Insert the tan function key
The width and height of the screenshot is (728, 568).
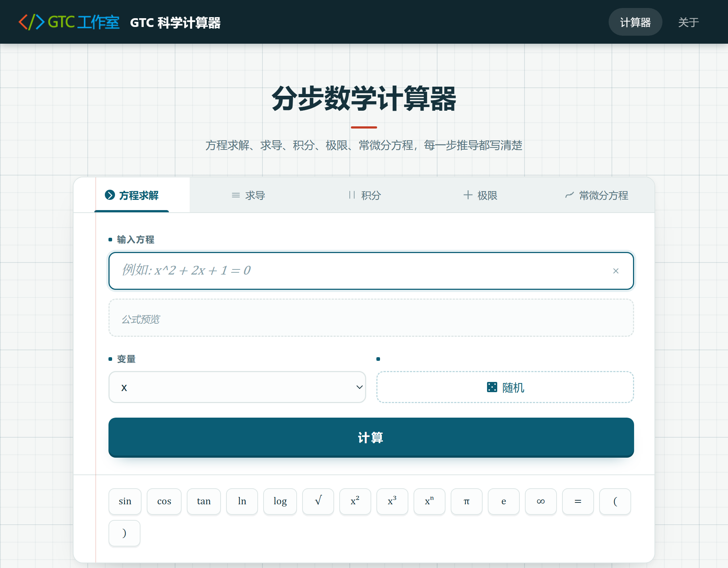tap(204, 501)
